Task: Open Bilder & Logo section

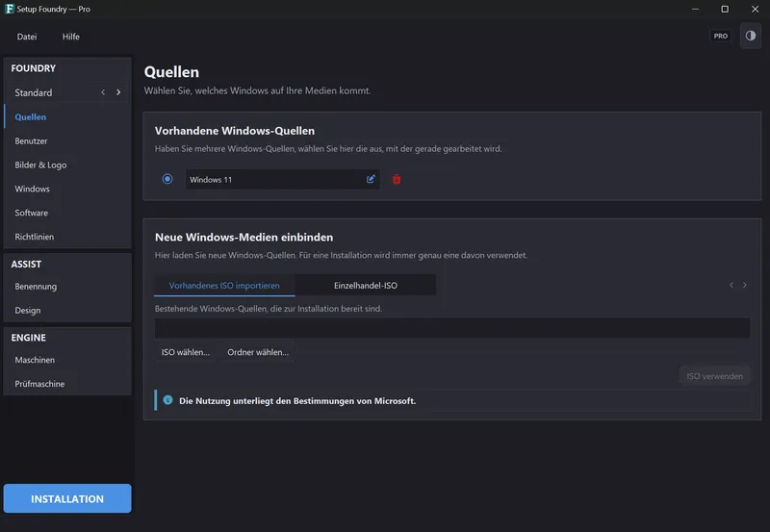Action: 67,165
